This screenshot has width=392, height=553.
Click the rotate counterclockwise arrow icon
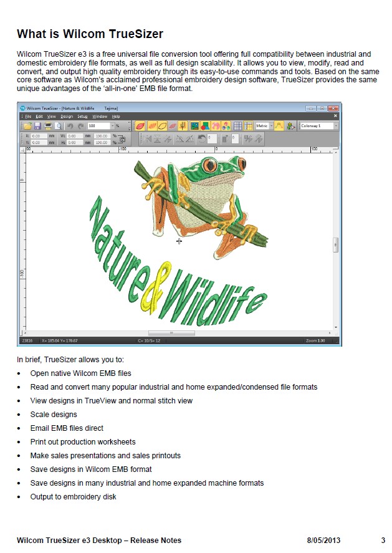202,138
